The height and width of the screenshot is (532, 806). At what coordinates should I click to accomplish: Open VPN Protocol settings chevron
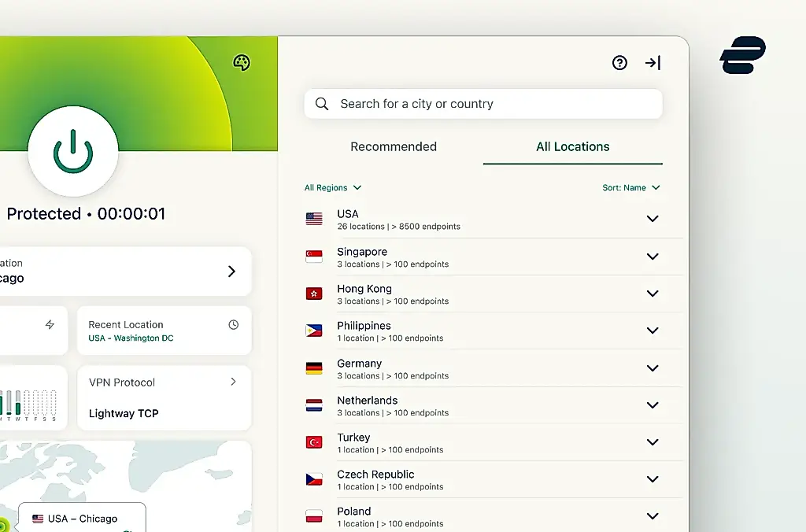(x=233, y=382)
